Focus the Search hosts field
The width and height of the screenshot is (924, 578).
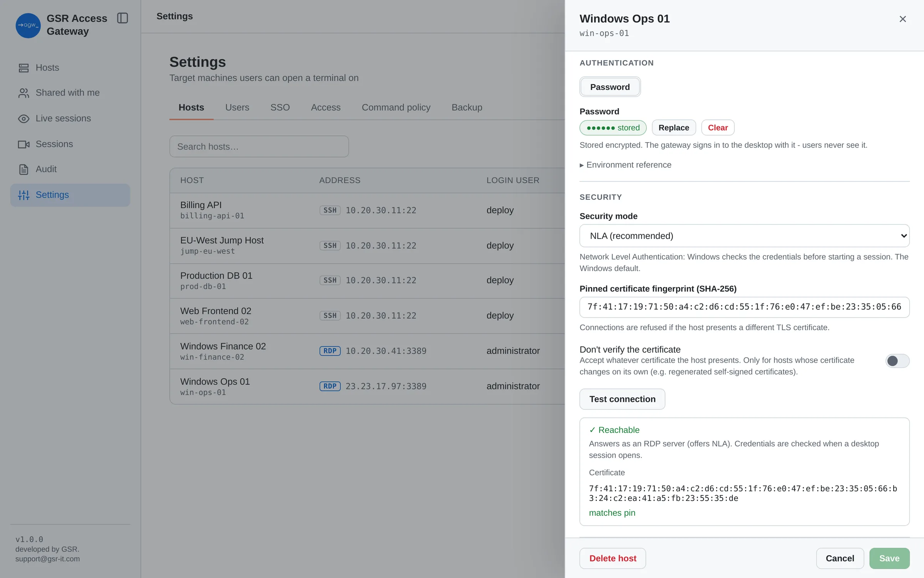tap(259, 146)
